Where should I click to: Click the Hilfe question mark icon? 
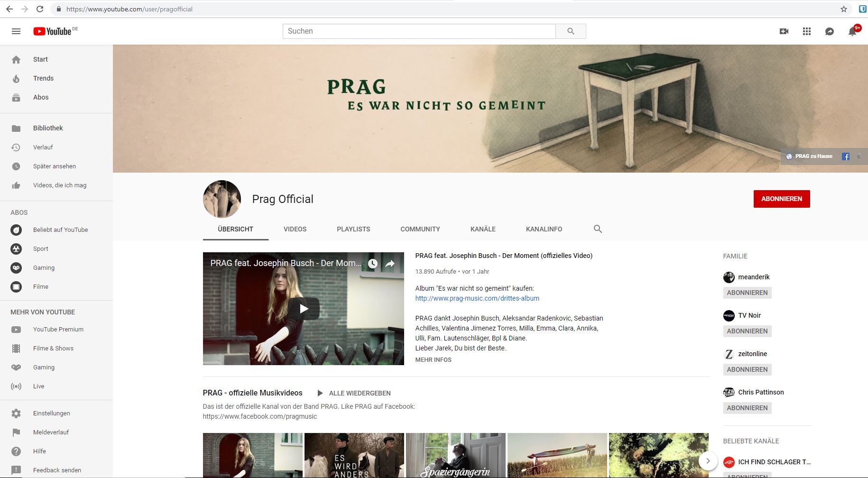tap(16, 451)
